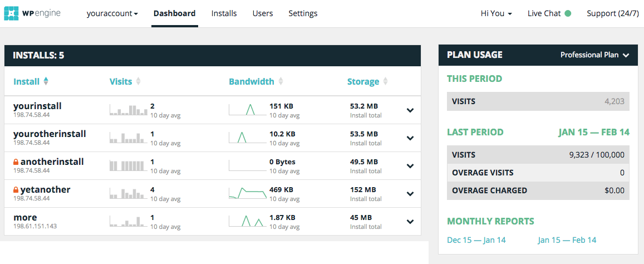The width and height of the screenshot is (644, 264).
Task: Click the JAN 15 — FEB 14 period label
Action: (x=594, y=133)
